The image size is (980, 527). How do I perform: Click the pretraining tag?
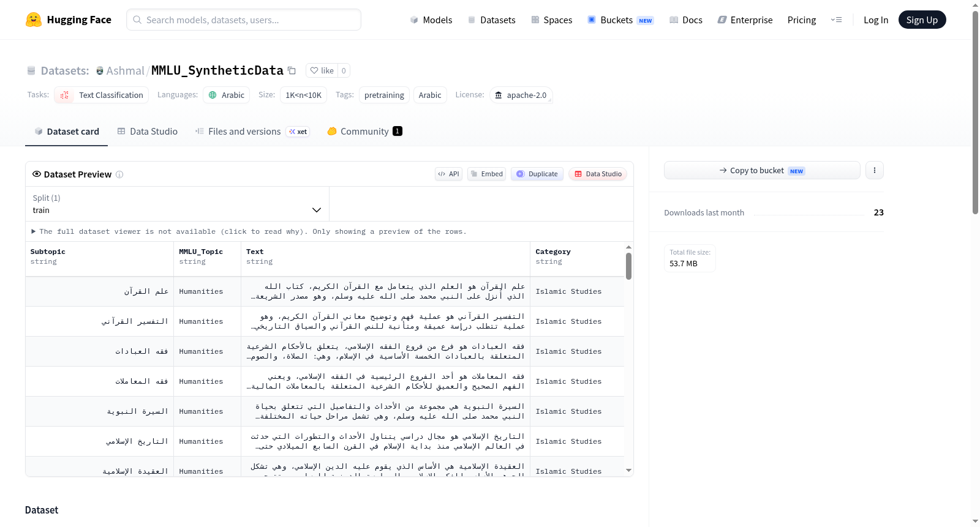coord(384,95)
